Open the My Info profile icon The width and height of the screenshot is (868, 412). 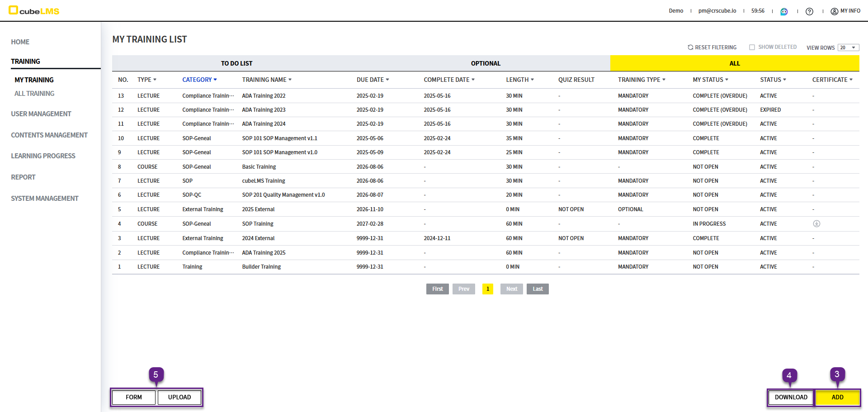coord(835,11)
